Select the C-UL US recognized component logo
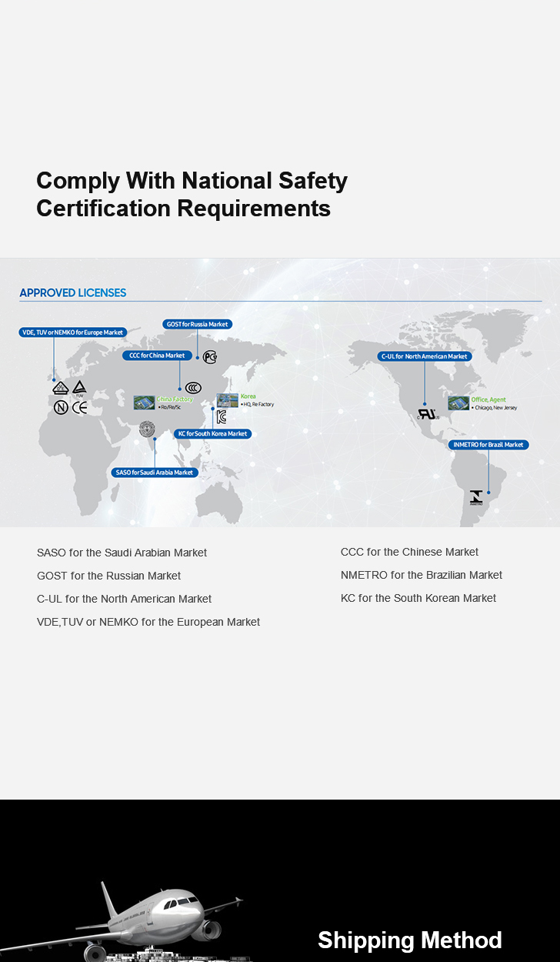 [x=427, y=413]
